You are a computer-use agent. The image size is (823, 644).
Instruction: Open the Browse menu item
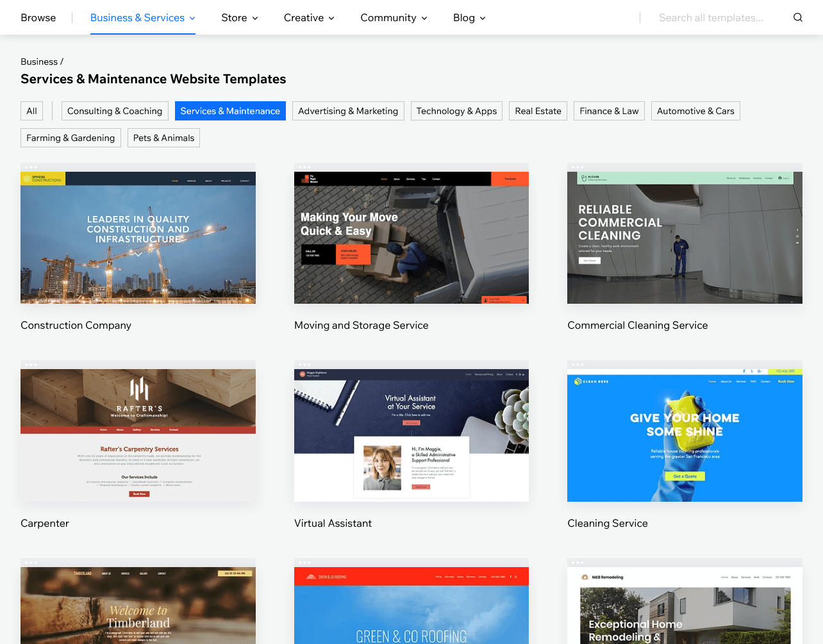coord(38,18)
